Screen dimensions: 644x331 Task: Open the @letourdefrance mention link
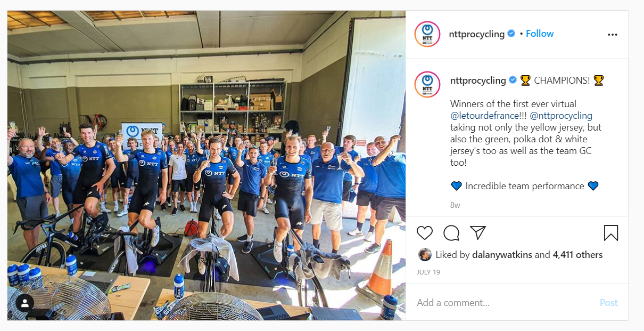(484, 116)
